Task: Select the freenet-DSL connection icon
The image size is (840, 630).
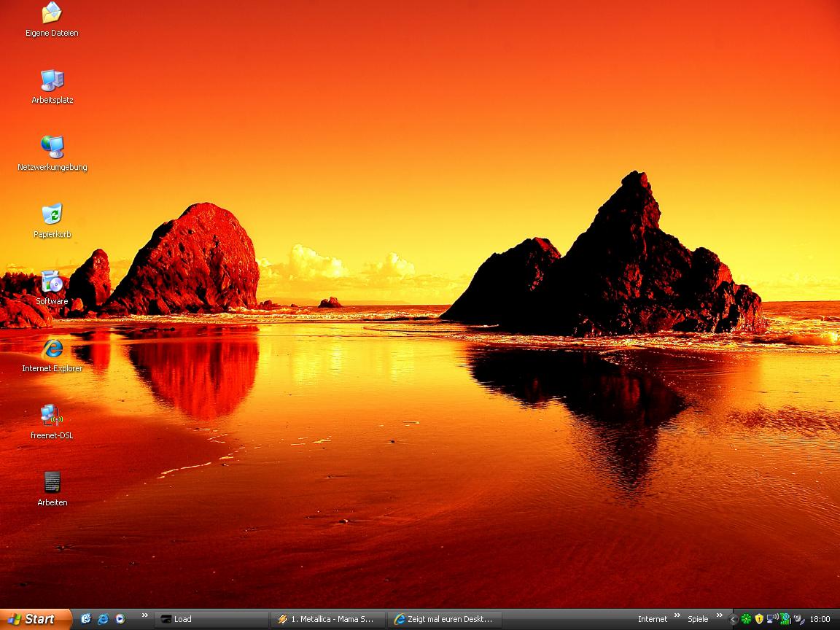Action: coord(52,421)
